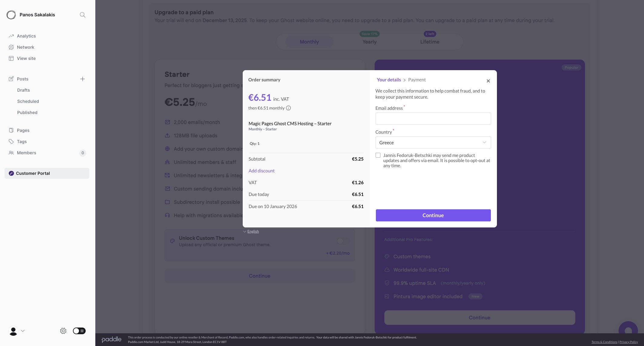Close the checkout dialog
Image resolution: width=644 pixels, height=346 pixels.
488,81
